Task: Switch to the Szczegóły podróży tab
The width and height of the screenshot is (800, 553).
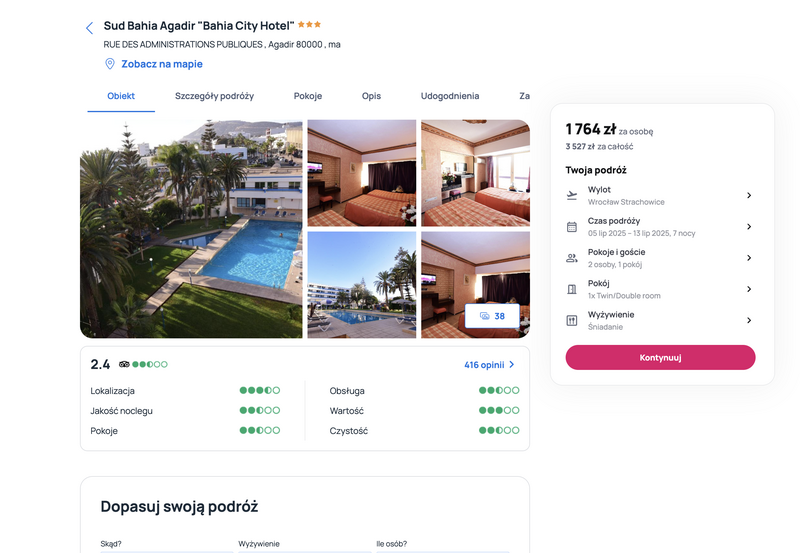Action: pyautogui.click(x=214, y=96)
